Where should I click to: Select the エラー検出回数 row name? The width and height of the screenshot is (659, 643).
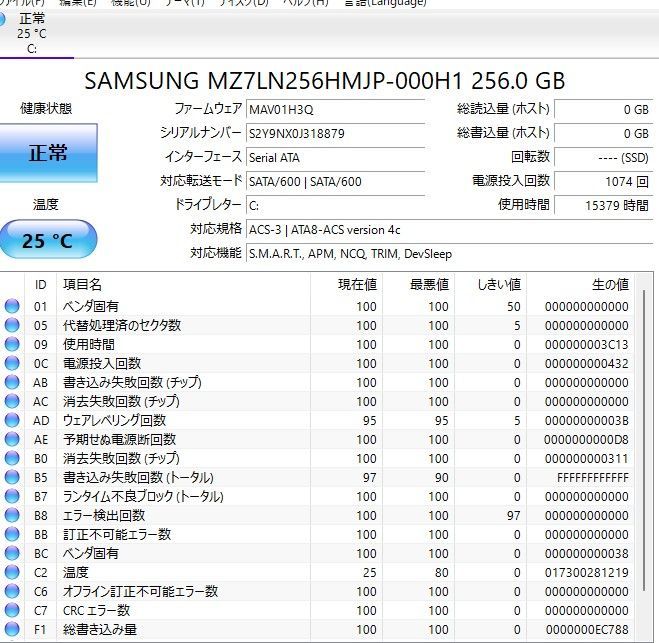[x=104, y=515]
